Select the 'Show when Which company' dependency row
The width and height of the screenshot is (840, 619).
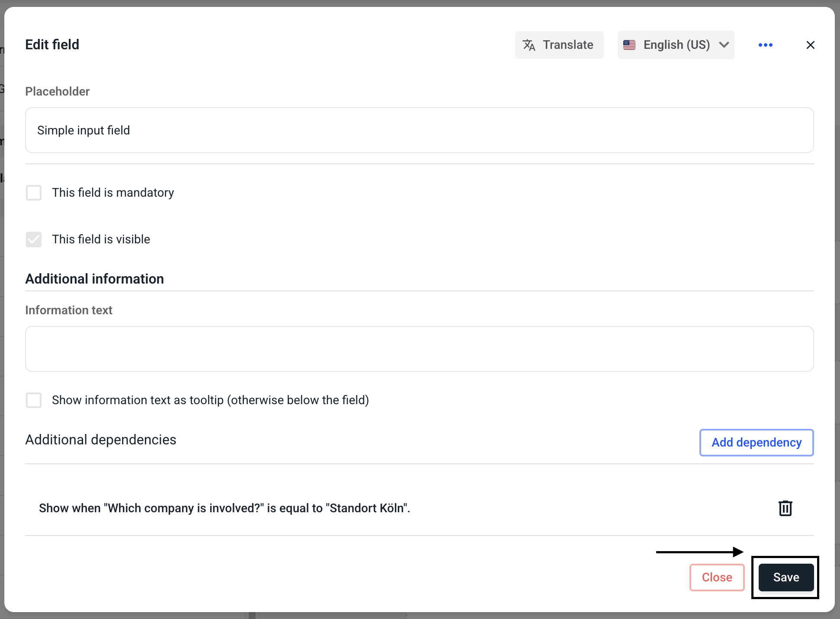(x=224, y=508)
